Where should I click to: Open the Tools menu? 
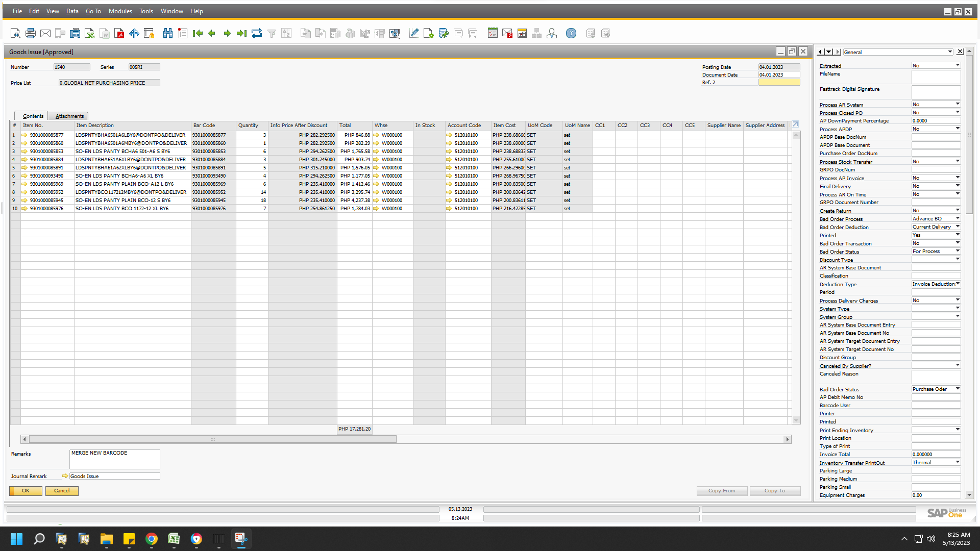click(x=146, y=11)
